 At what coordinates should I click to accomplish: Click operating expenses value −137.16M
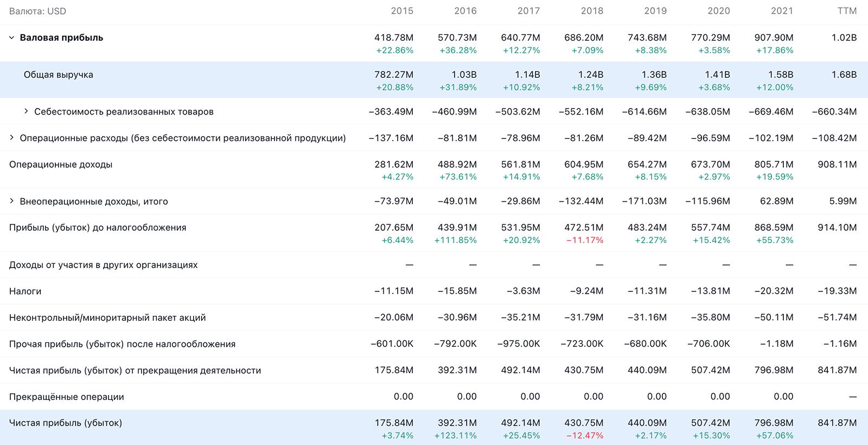(391, 138)
